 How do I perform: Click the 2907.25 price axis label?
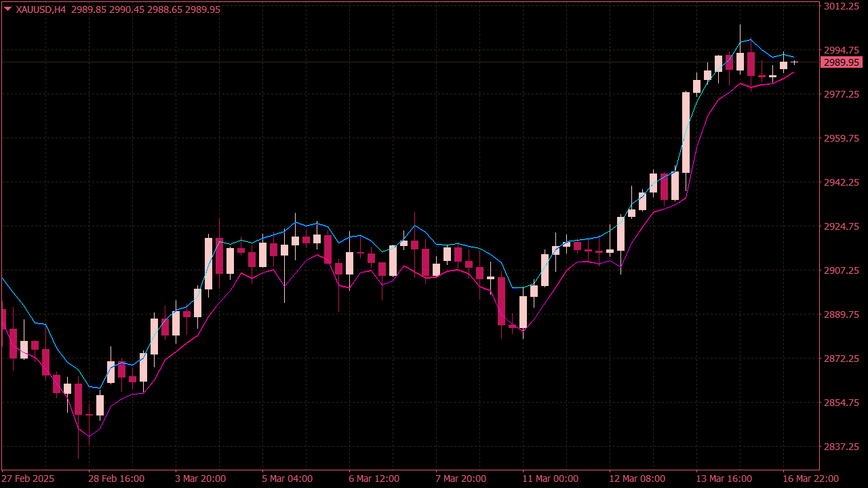(x=842, y=270)
